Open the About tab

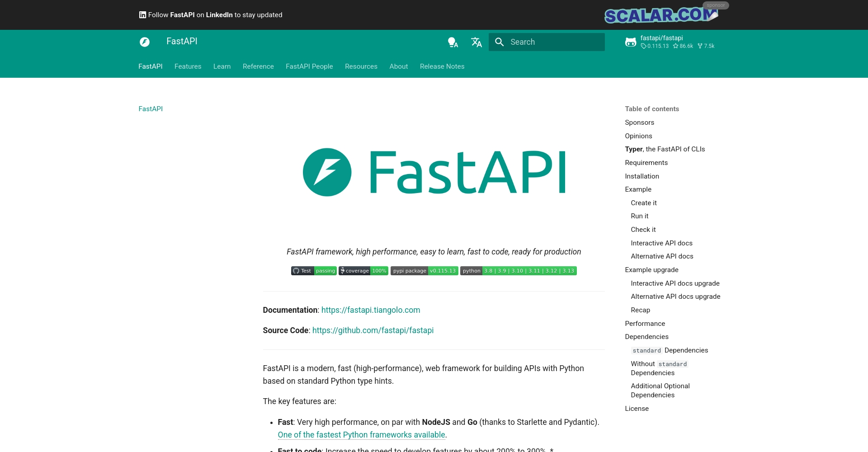coord(399,66)
